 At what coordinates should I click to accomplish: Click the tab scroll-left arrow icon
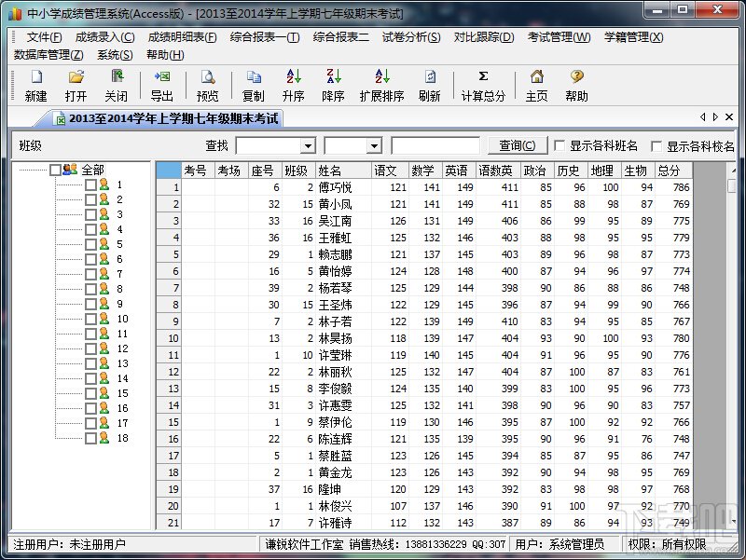coord(703,117)
